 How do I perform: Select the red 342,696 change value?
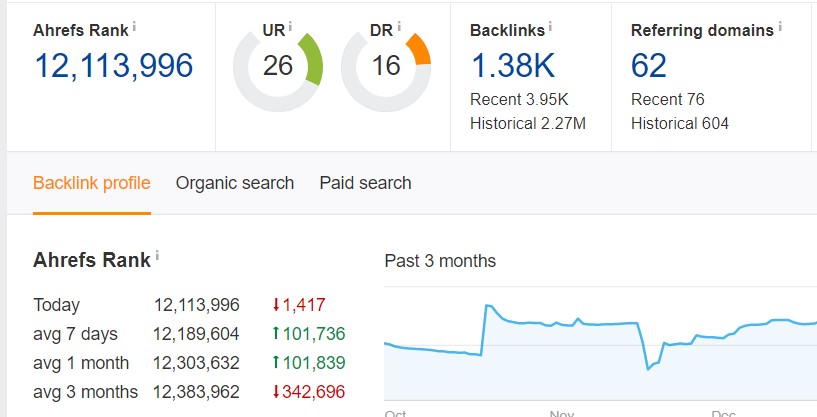click(308, 391)
